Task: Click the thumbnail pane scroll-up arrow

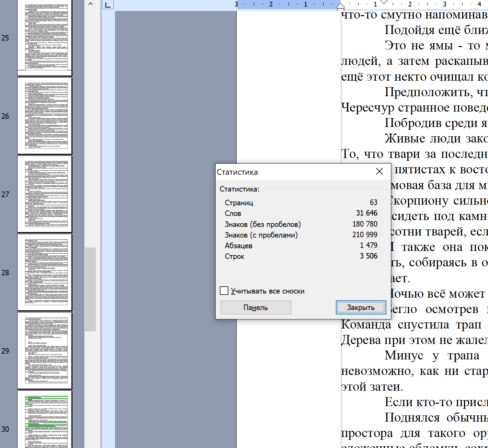Action: pyautogui.click(x=90, y=4)
